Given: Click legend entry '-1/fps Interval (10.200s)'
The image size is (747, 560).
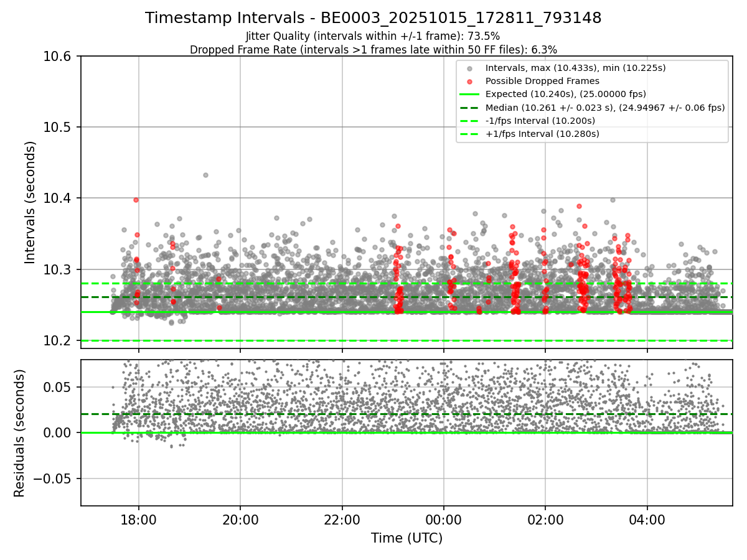Looking at the screenshot, I should [x=540, y=121].
